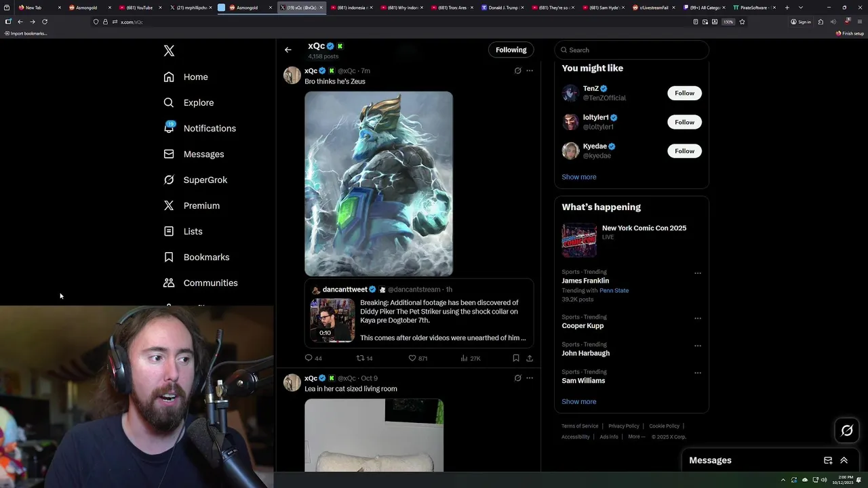
Task: Open James Franklin trending topic
Action: (x=585, y=281)
